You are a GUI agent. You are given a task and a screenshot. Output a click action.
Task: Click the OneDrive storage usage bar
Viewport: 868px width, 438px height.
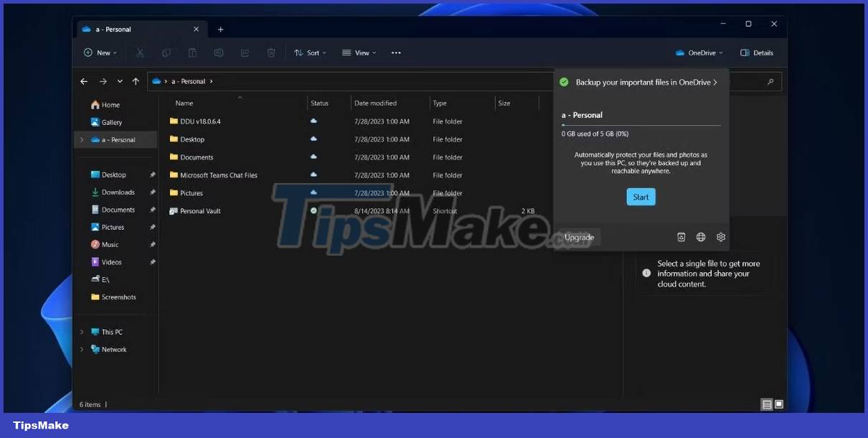pos(641,126)
